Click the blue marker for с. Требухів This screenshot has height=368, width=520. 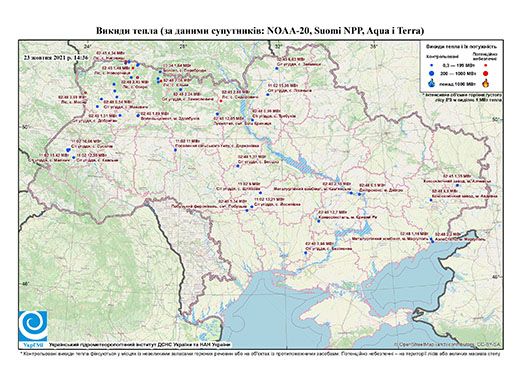pos(252,120)
